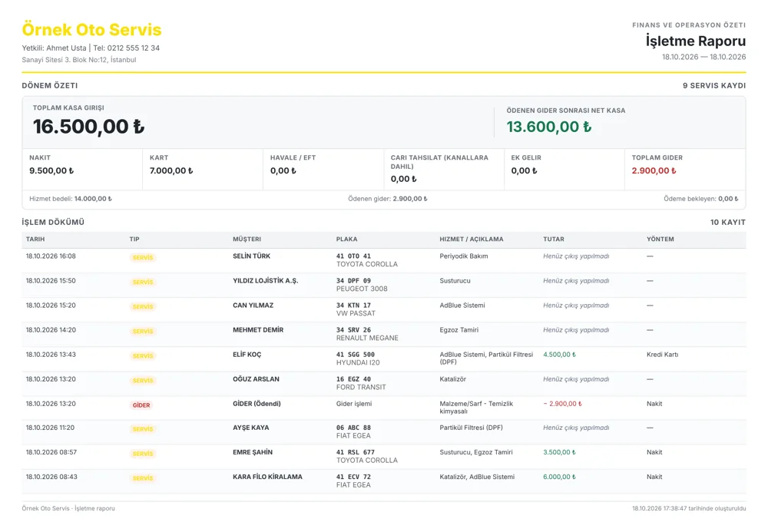Select the Kart summary card
The height and width of the screenshot is (532, 768).
pos(203,170)
